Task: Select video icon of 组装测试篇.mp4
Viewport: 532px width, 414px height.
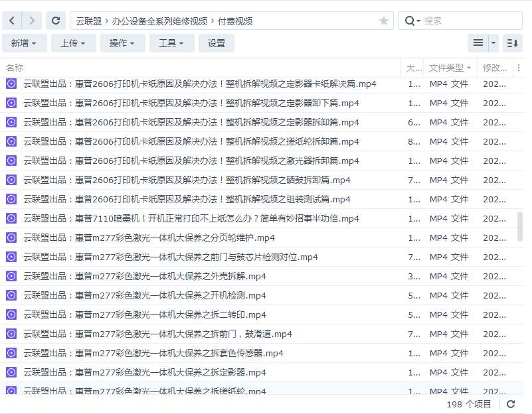Action: (11, 199)
